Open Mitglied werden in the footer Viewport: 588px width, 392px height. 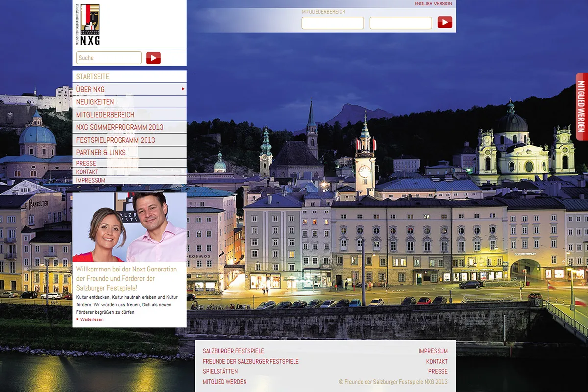225,382
